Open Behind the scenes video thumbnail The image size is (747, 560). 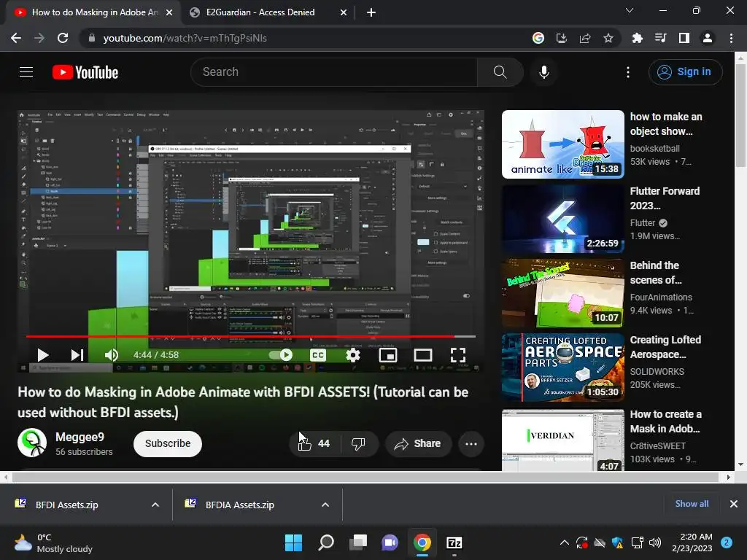pyautogui.click(x=562, y=293)
